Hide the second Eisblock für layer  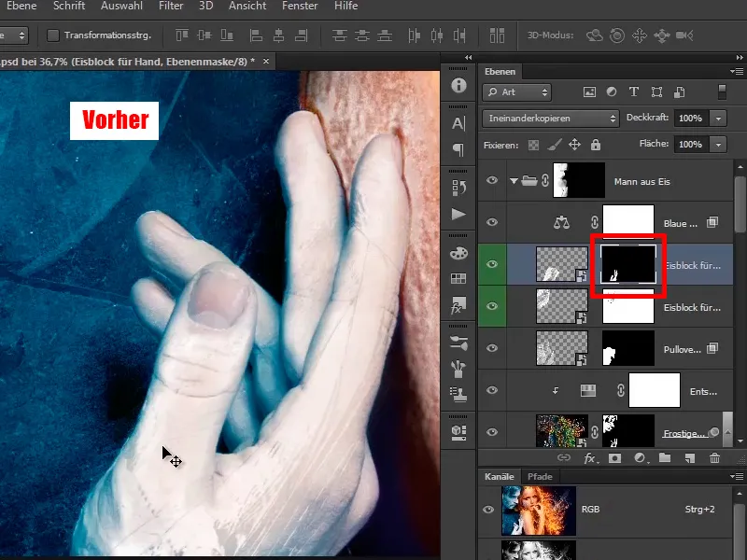pos(492,306)
